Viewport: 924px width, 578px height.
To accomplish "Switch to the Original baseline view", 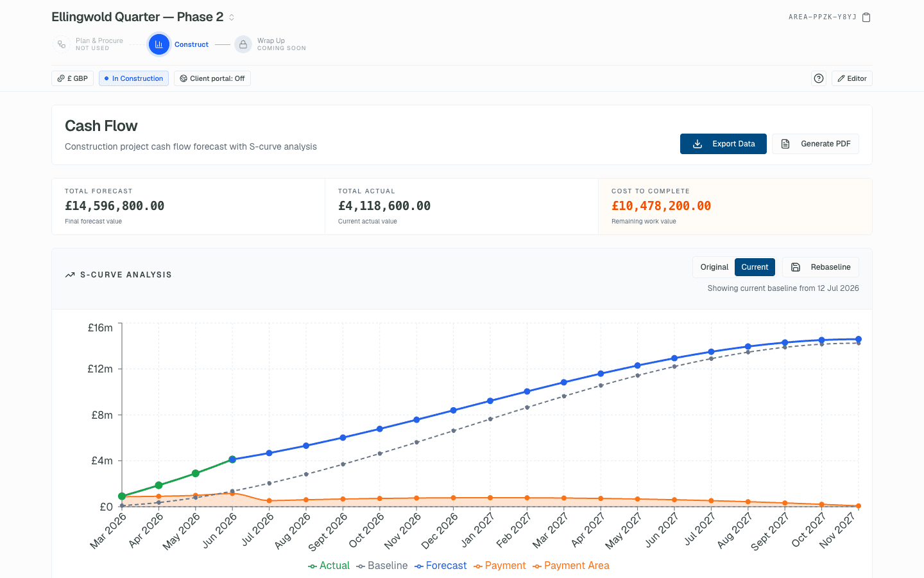I will [x=714, y=267].
